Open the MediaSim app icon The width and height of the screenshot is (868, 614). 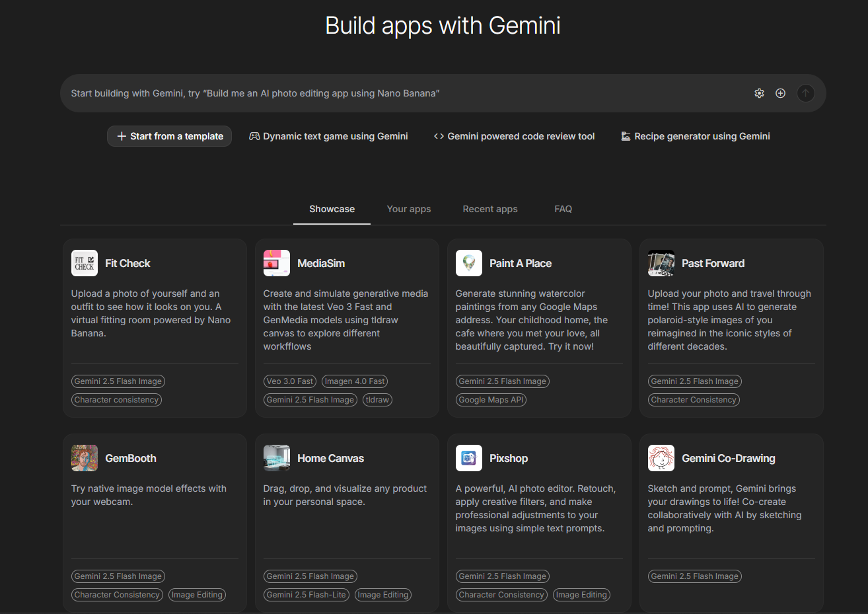[x=277, y=263]
